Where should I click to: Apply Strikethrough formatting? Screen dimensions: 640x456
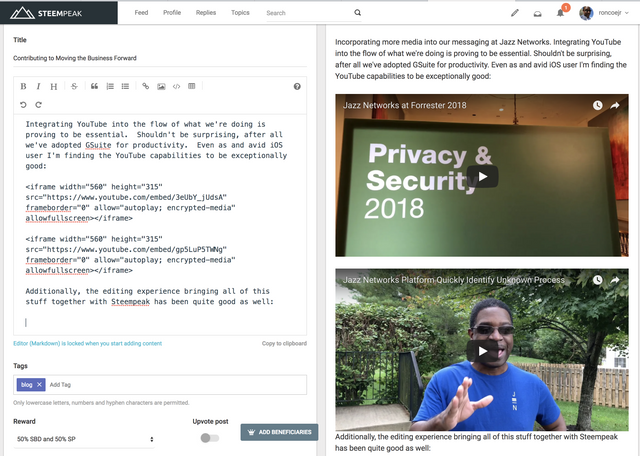tap(74, 86)
